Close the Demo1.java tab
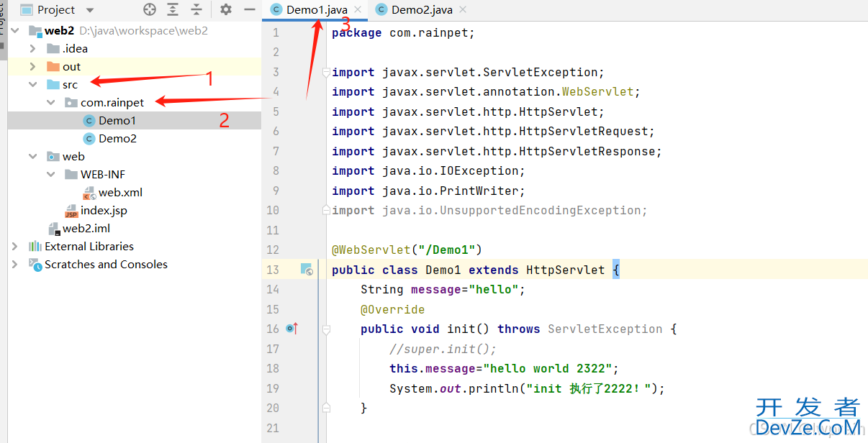This screenshot has height=443, width=868. coord(358,9)
